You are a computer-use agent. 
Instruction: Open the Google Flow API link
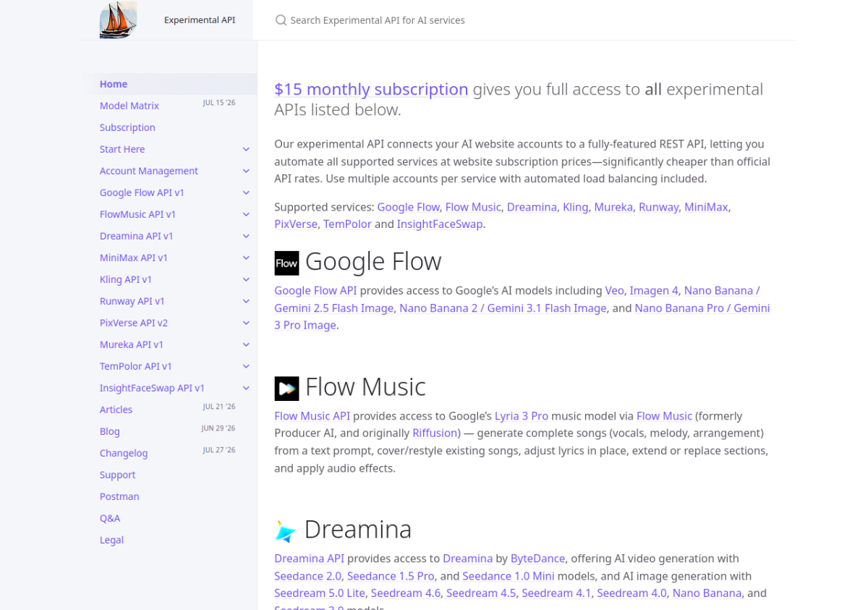pyautogui.click(x=315, y=290)
